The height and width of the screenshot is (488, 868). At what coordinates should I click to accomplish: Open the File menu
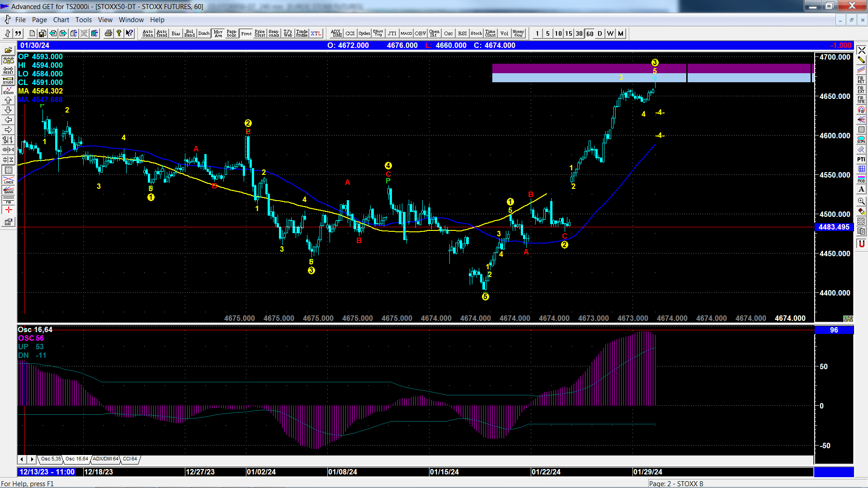click(x=20, y=20)
